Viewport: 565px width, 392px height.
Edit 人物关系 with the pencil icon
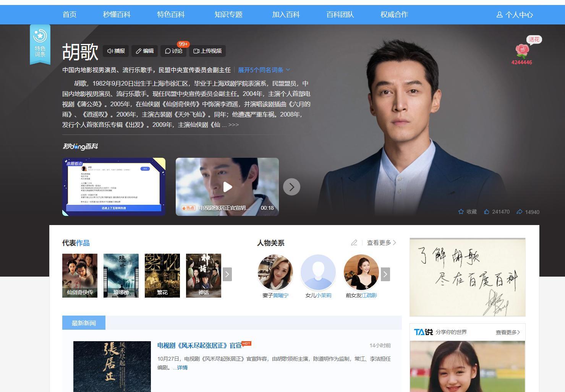pyautogui.click(x=354, y=243)
